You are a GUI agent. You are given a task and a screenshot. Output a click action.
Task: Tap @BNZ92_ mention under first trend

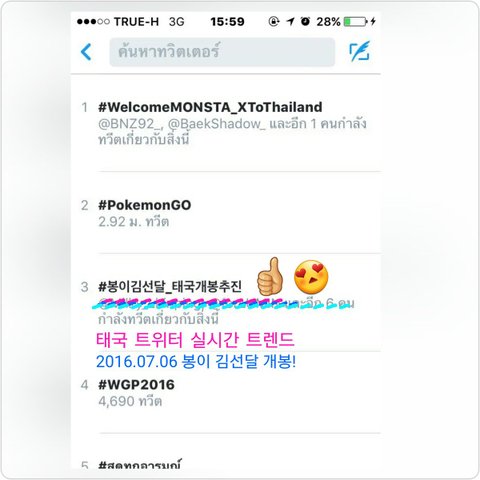click(130, 124)
